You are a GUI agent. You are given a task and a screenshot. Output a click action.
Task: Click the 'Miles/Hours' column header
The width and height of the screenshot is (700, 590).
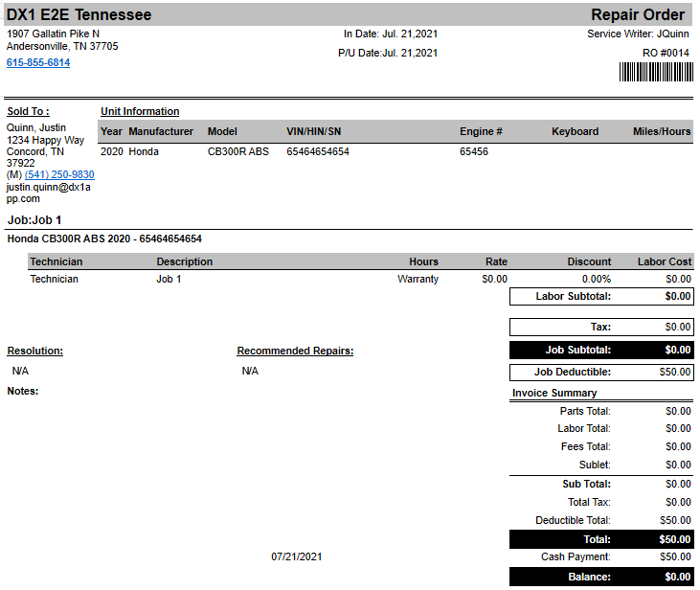(x=662, y=132)
